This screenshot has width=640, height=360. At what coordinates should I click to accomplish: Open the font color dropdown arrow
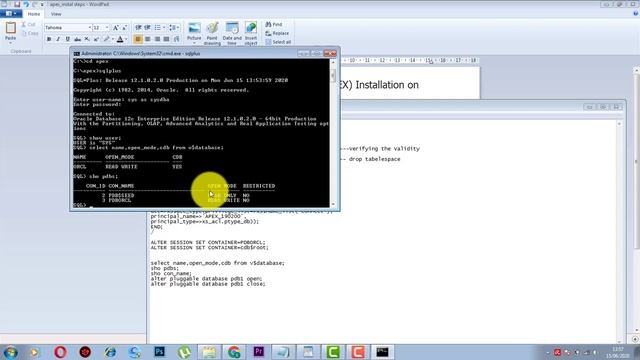126,39
